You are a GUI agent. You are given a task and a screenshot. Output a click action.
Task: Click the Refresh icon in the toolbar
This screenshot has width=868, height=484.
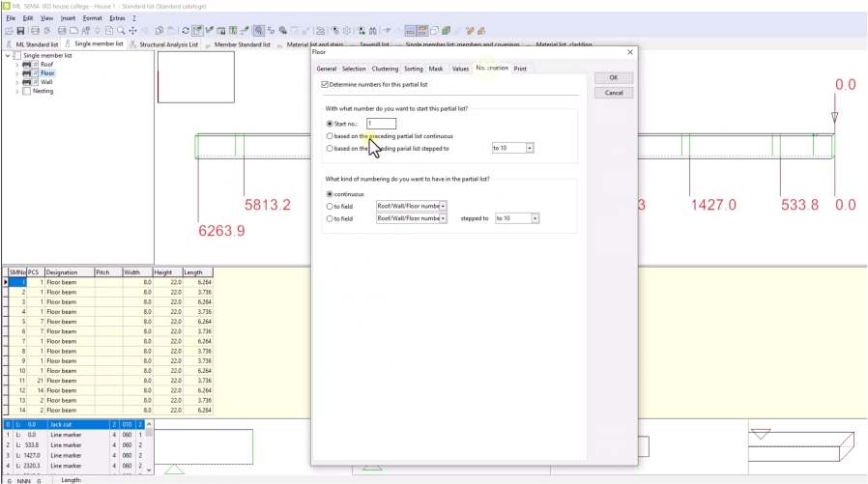pos(186,31)
